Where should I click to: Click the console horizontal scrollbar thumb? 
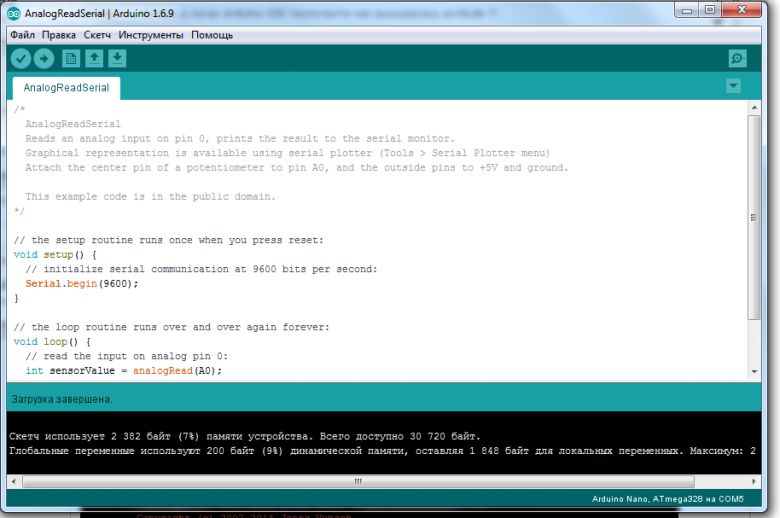click(358, 481)
